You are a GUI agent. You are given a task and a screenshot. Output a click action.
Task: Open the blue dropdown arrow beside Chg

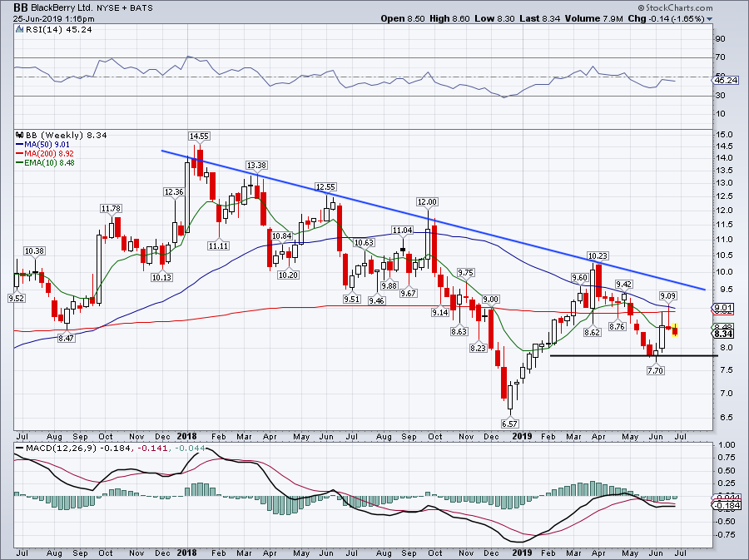(x=709, y=19)
